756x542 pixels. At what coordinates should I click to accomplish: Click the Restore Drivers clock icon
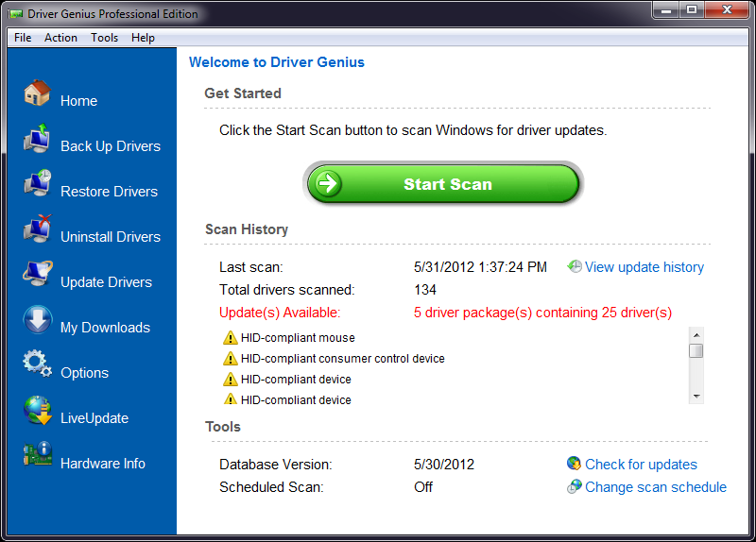click(x=37, y=183)
